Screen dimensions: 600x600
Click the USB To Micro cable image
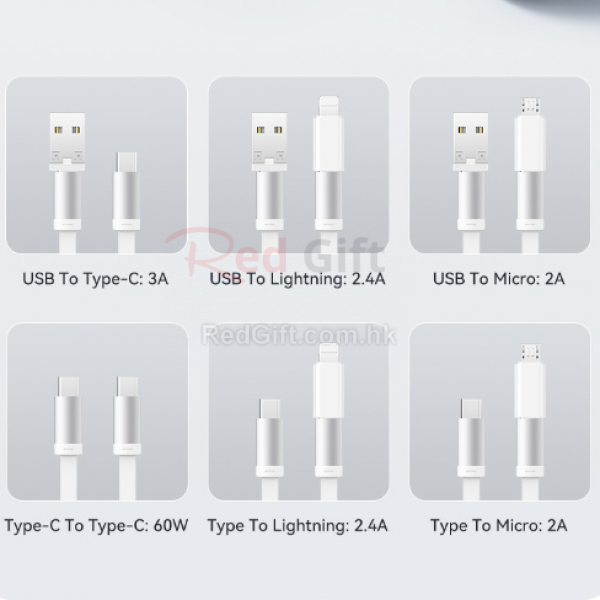click(x=500, y=165)
